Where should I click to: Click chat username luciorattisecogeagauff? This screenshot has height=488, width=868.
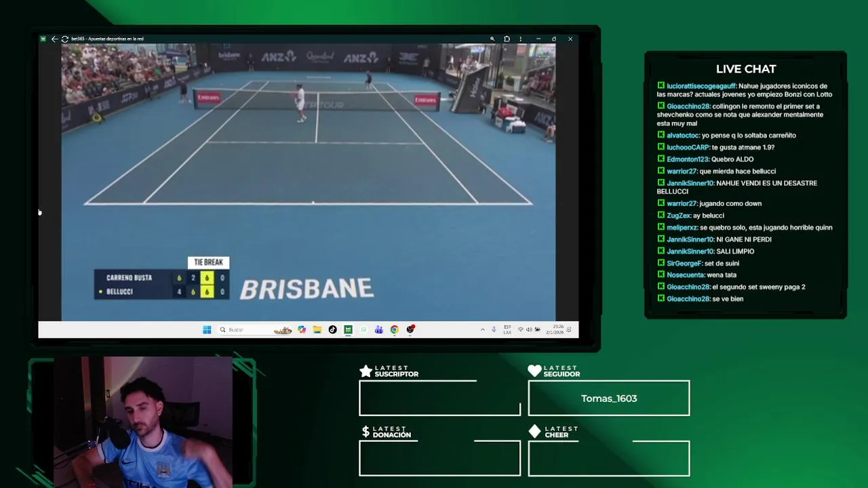[701, 86]
